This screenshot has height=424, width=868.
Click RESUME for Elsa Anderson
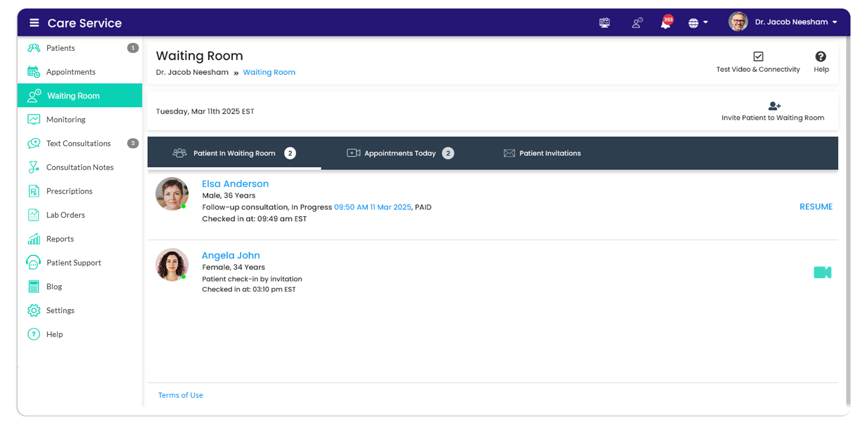[x=816, y=207]
